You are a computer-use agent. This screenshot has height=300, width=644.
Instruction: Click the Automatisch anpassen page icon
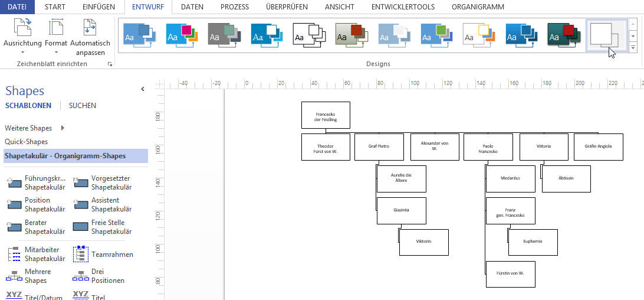(90, 28)
